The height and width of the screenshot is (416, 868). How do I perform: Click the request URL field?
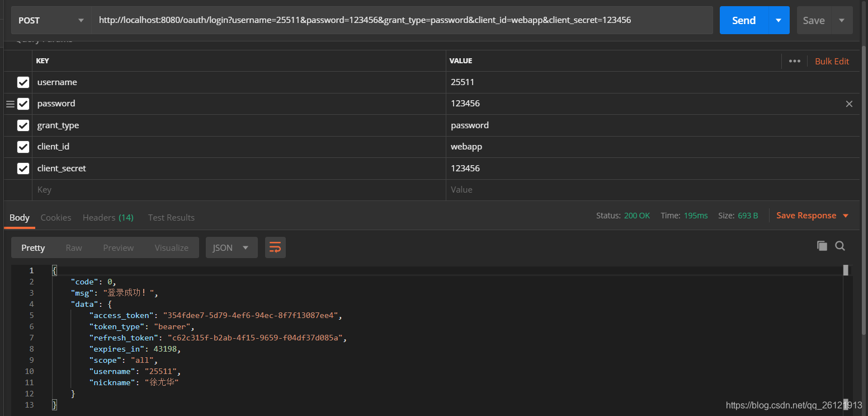[402, 20]
